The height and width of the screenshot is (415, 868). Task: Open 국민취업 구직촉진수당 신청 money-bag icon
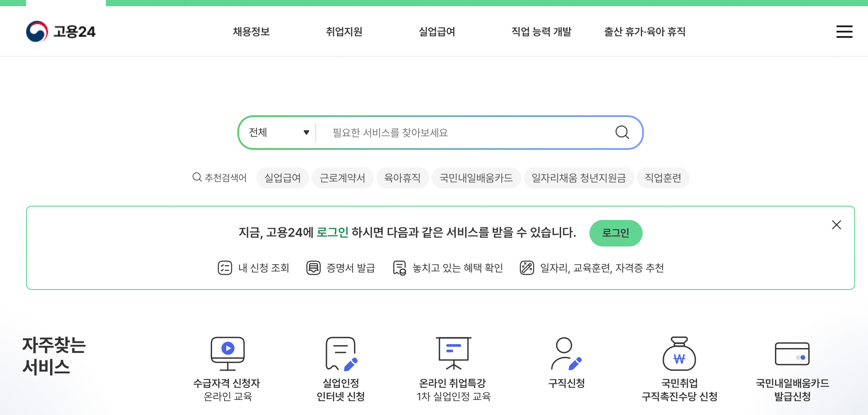679,353
